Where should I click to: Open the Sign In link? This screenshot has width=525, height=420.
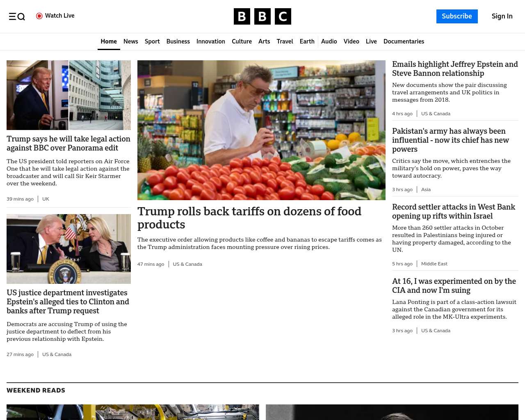coord(502,16)
